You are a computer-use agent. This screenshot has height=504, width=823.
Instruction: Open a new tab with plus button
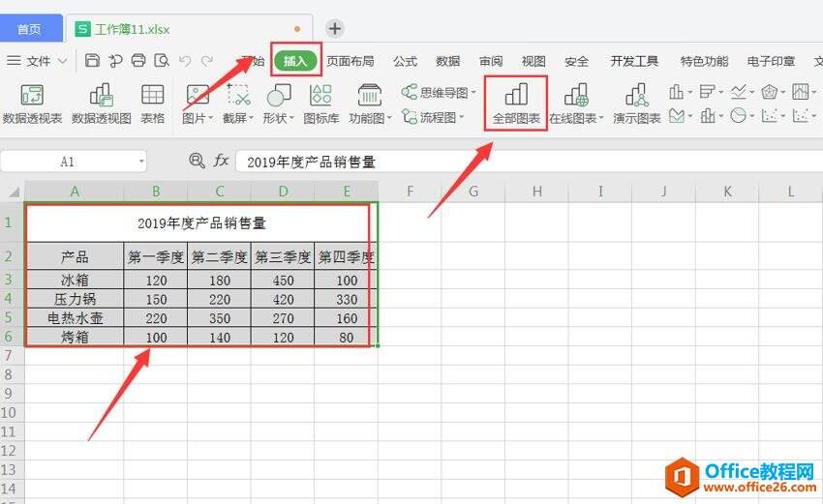[335, 28]
